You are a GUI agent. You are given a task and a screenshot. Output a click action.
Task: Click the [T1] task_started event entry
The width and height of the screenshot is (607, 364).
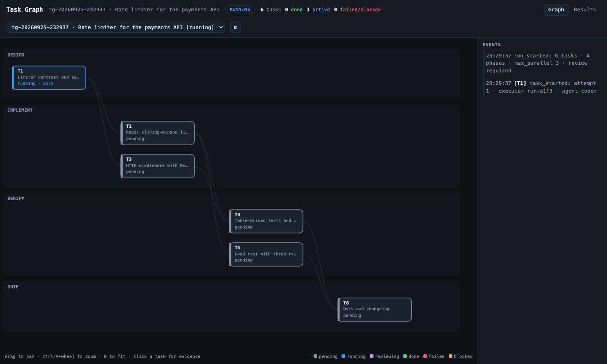(542, 87)
